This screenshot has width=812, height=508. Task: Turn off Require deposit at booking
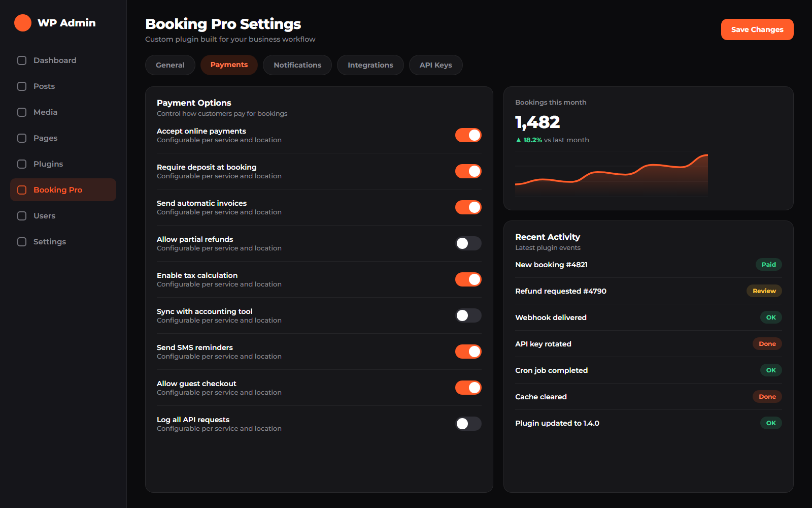tap(468, 171)
